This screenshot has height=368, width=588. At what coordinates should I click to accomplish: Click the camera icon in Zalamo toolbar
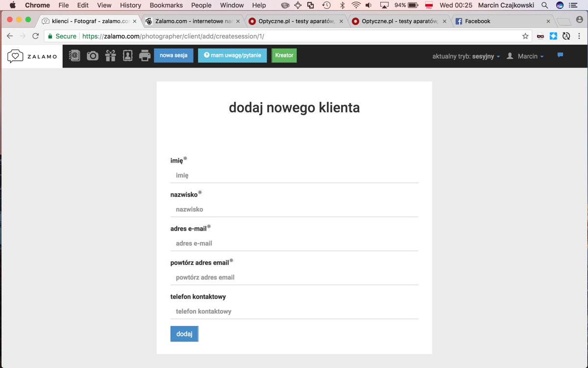(x=93, y=56)
